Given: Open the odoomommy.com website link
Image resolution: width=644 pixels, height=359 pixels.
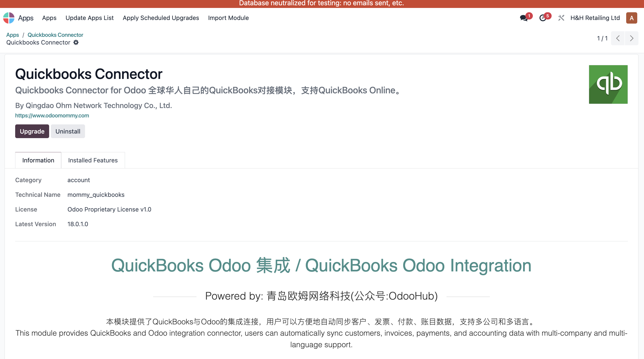Looking at the screenshot, I should [x=52, y=115].
